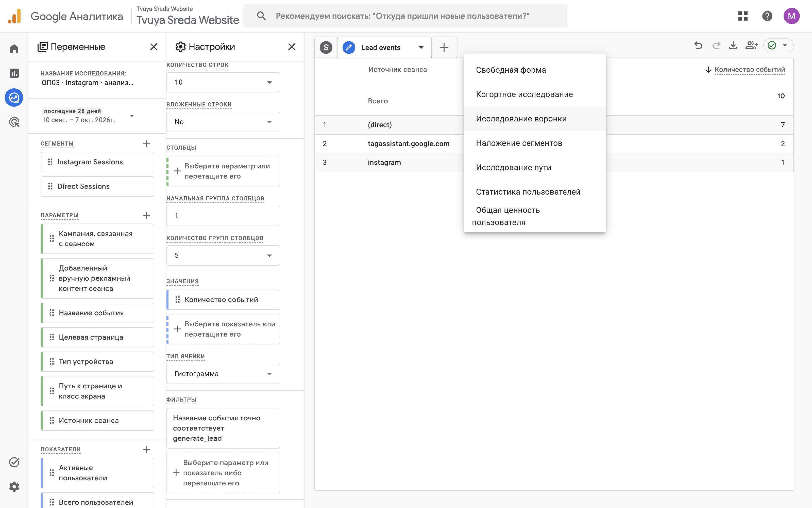Add a new dimension in Параметры
812x508 pixels.
tap(147, 215)
